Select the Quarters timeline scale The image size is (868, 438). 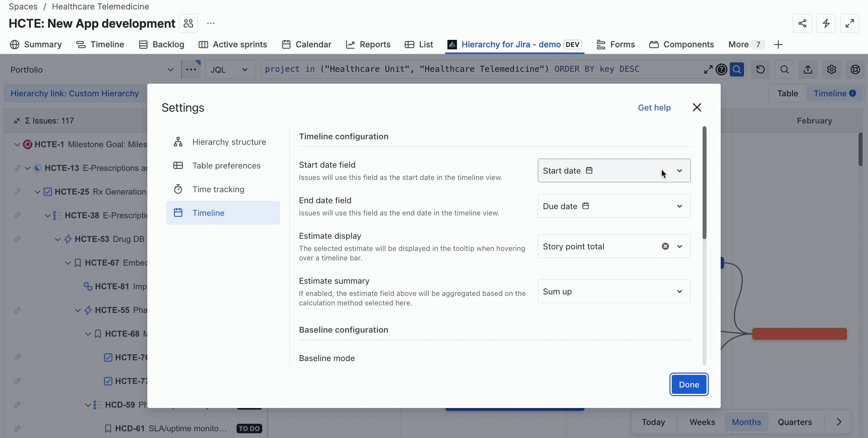click(x=795, y=422)
